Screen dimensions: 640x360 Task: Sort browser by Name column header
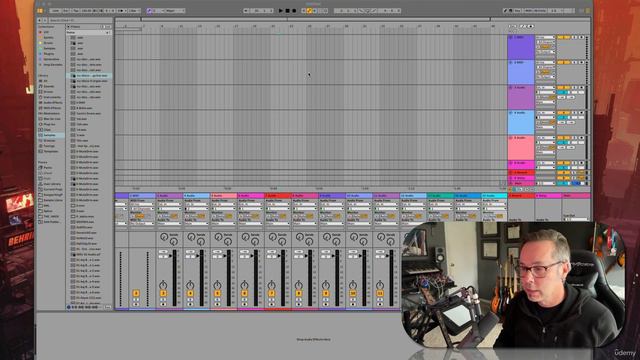click(89, 32)
